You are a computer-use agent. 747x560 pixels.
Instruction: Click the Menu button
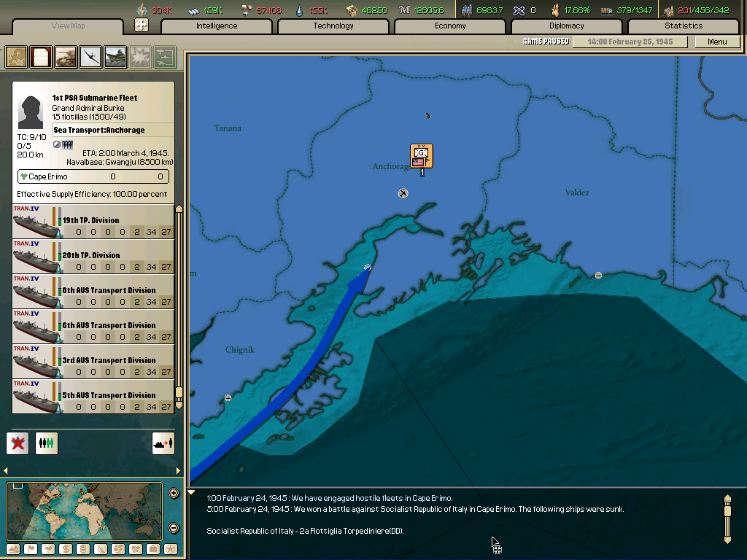click(x=717, y=42)
